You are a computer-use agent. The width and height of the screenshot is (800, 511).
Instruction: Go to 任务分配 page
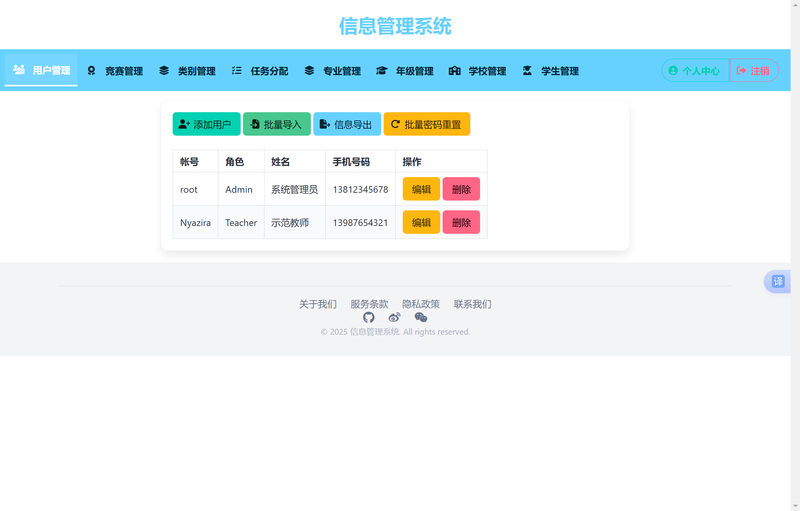tap(260, 71)
